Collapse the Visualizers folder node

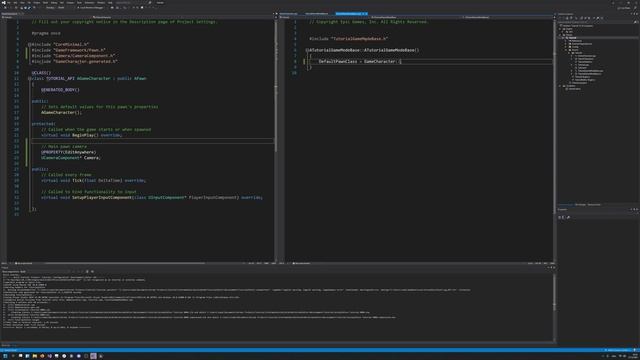560,86
